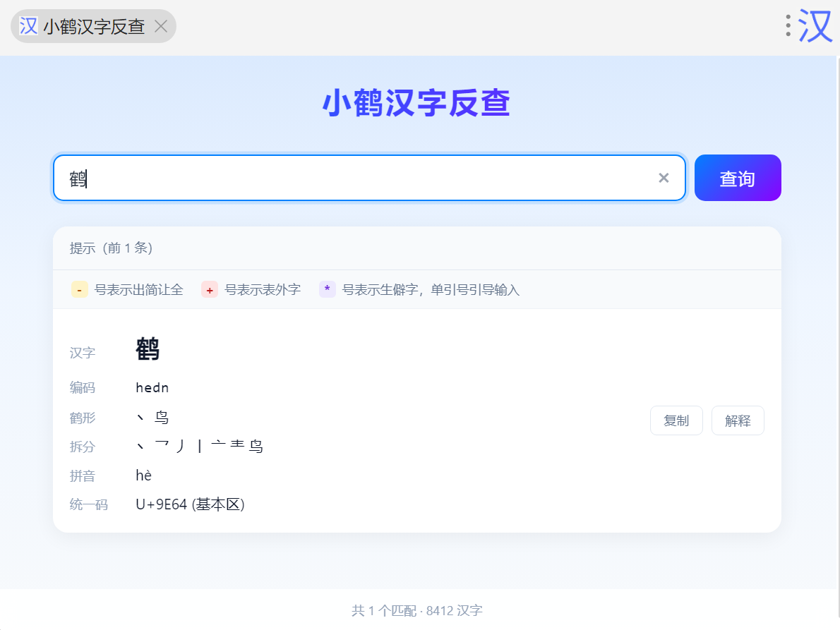Close the 小鹤汉字反查 tab
840x630 pixels.
(161, 26)
